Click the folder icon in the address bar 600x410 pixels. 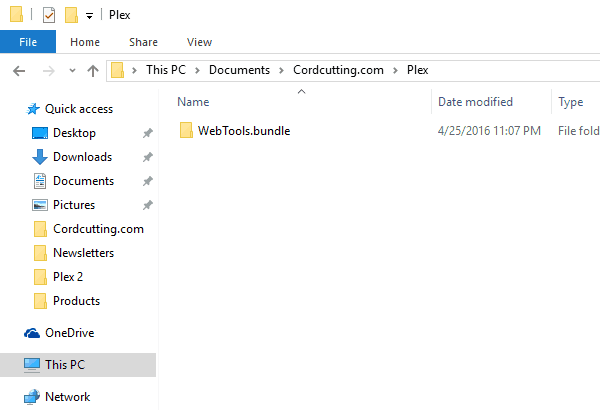[x=117, y=70]
